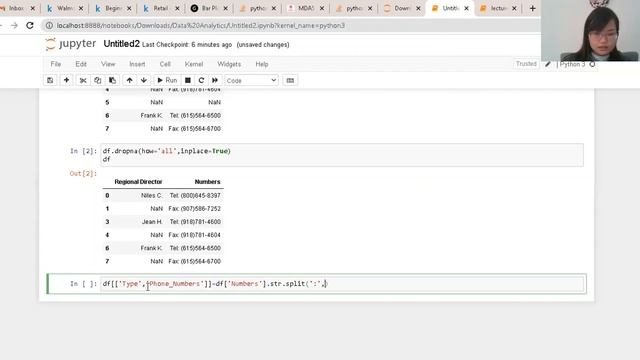This screenshot has height=360, width=640.
Task: Move selected cell up arrow
Action: pyautogui.click(x=129, y=80)
